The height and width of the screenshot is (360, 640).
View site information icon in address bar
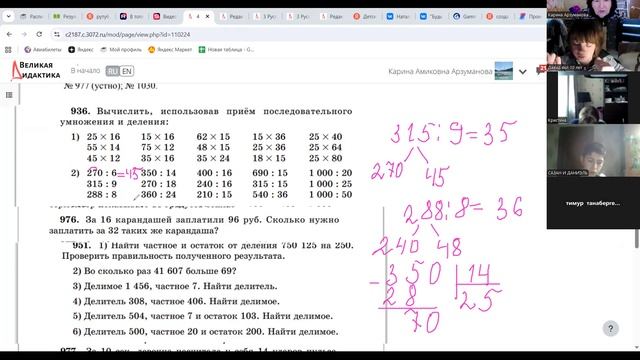coord(57,35)
